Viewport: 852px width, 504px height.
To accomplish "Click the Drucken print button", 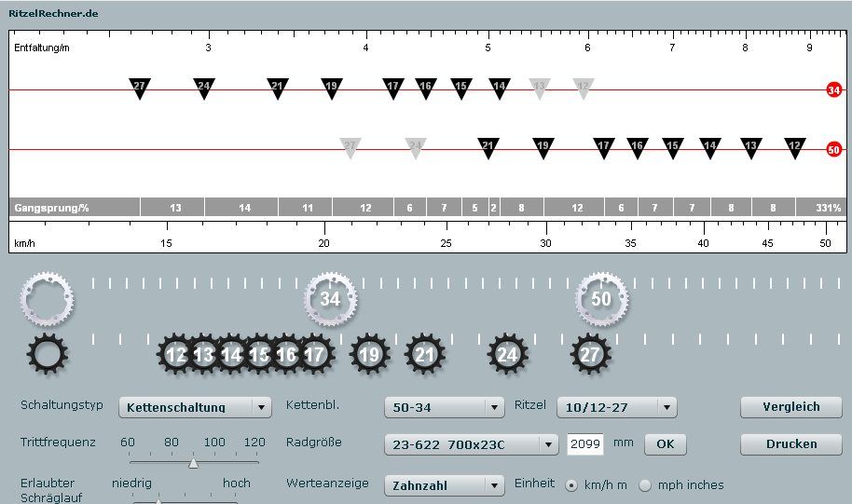I will [x=790, y=444].
